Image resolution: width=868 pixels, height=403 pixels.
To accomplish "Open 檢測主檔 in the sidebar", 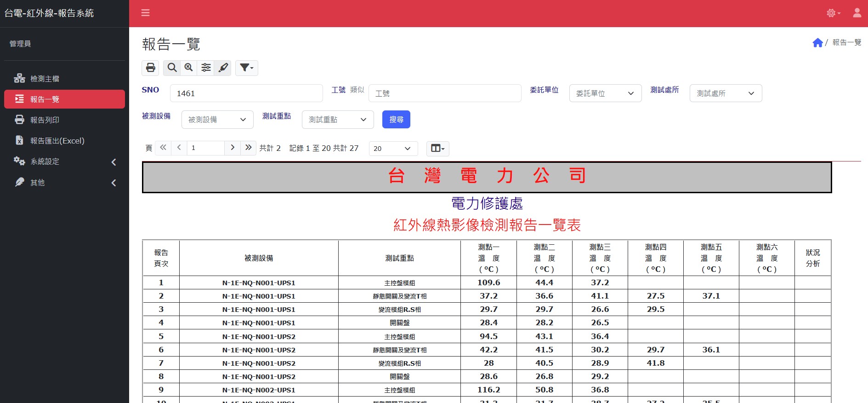I will (64, 79).
